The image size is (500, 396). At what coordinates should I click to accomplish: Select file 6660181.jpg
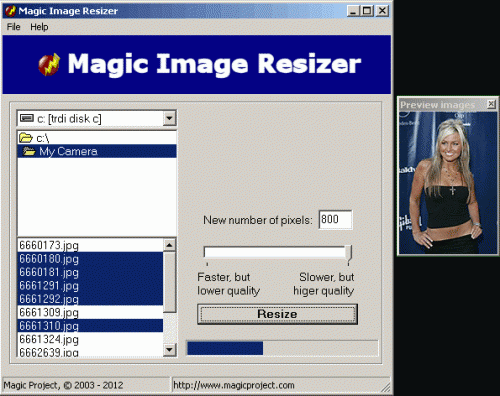coord(90,272)
